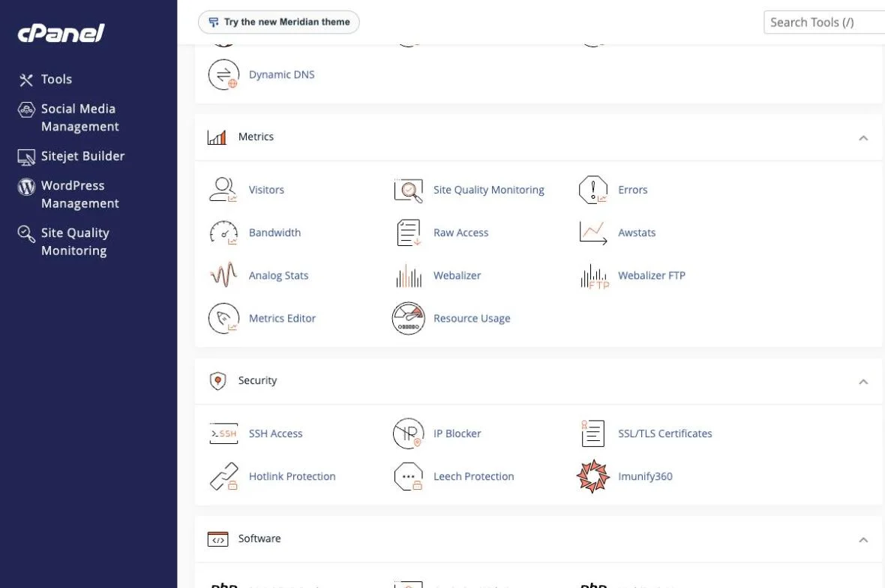This screenshot has height=588, width=885.
Task: Open the Raw Access document icon
Action: pos(409,232)
